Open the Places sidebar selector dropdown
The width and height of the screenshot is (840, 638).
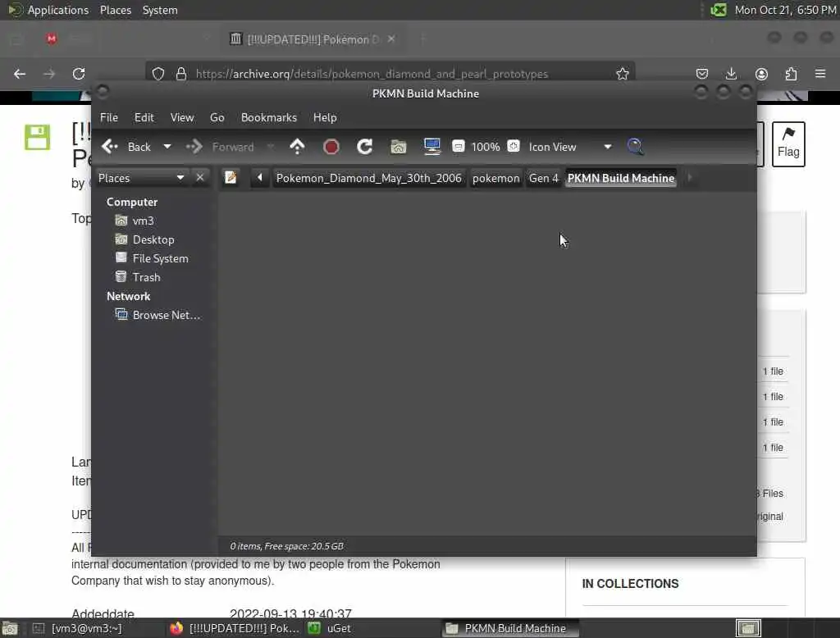click(141, 178)
